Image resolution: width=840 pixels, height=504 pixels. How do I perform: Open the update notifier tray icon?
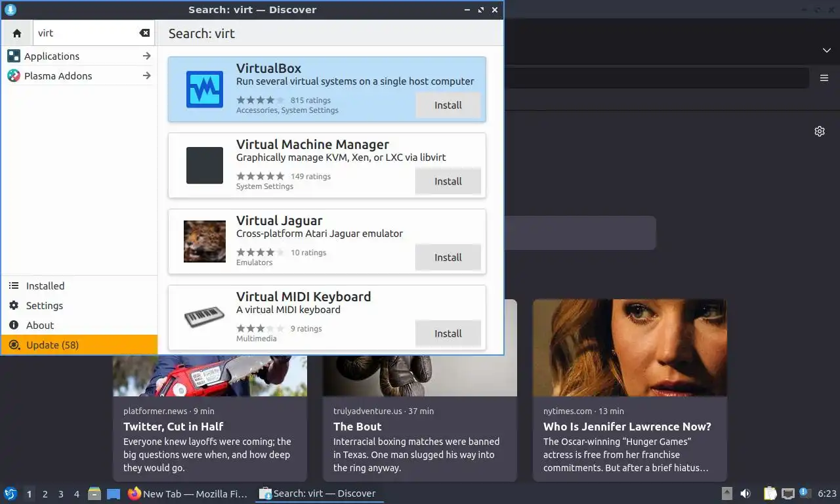click(805, 493)
